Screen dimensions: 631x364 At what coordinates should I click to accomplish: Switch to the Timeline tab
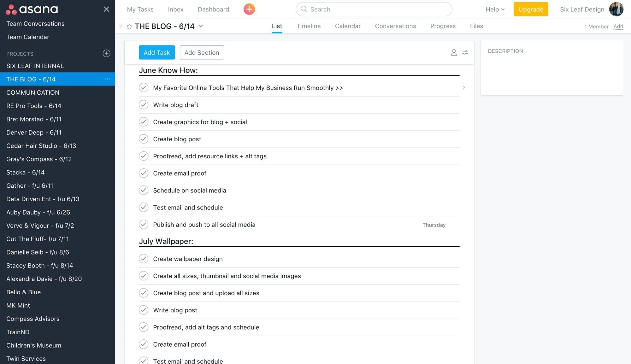pyautogui.click(x=308, y=26)
